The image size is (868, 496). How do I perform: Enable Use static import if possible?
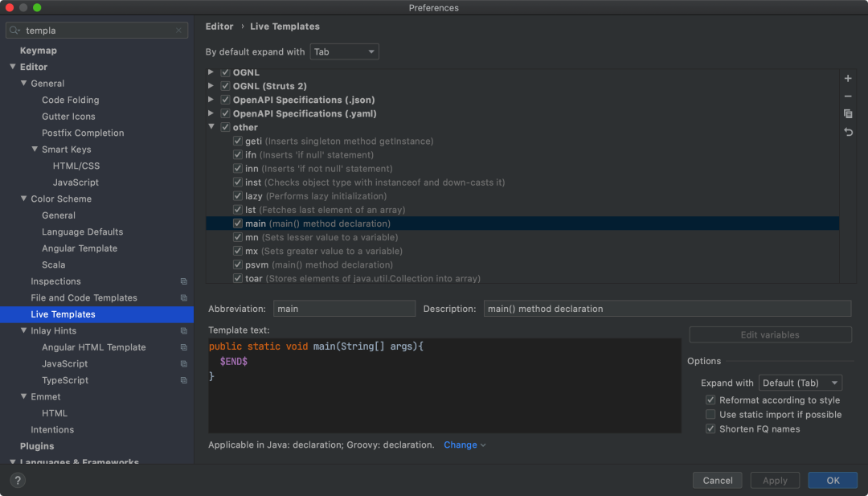pos(710,415)
